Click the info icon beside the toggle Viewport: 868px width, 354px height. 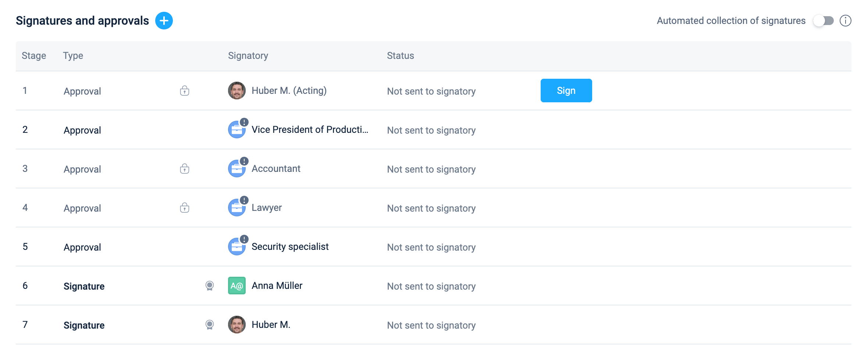click(x=845, y=21)
